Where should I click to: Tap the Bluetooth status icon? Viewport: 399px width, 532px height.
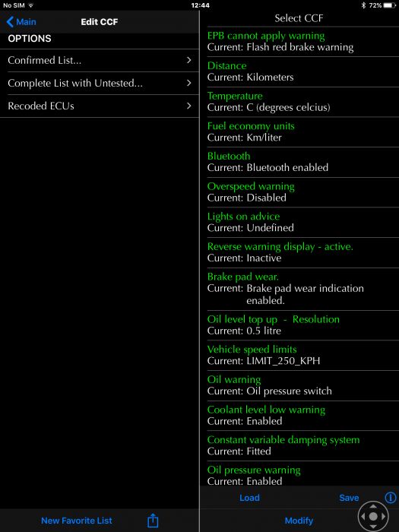363,5
